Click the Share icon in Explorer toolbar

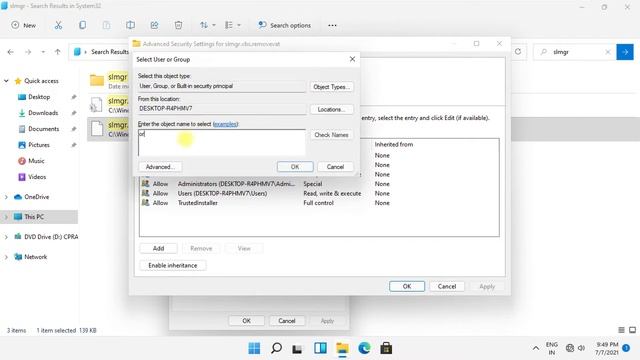[154, 25]
